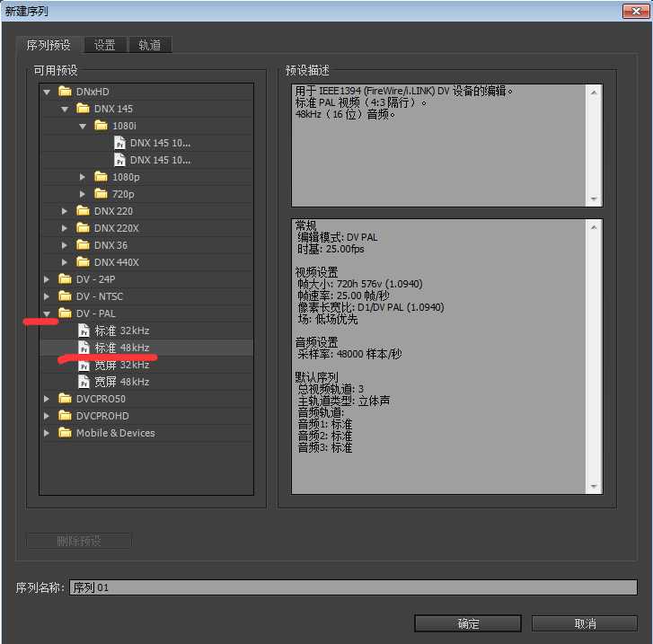Expand the DV - NTSC folder
This screenshot has width=653, height=644.
coord(47,296)
